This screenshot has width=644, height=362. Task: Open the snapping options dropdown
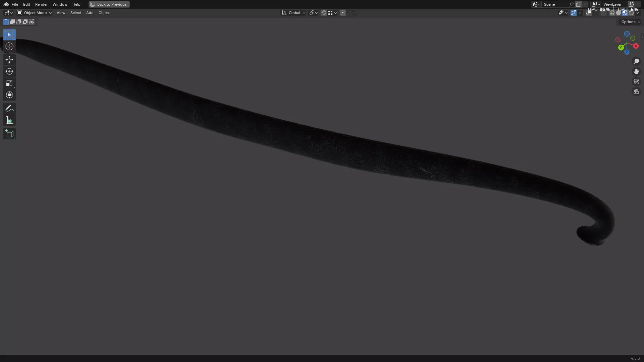pyautogui.click(x=332, y=13)
